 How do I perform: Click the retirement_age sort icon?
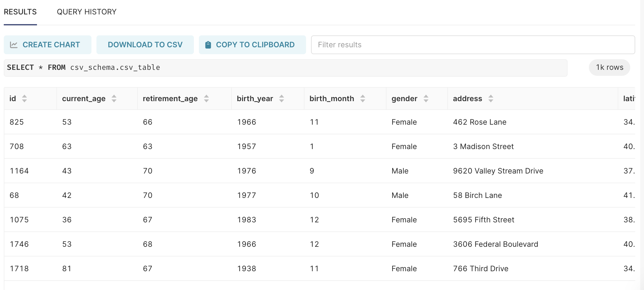pyautogui.click(x=206, y=98)
